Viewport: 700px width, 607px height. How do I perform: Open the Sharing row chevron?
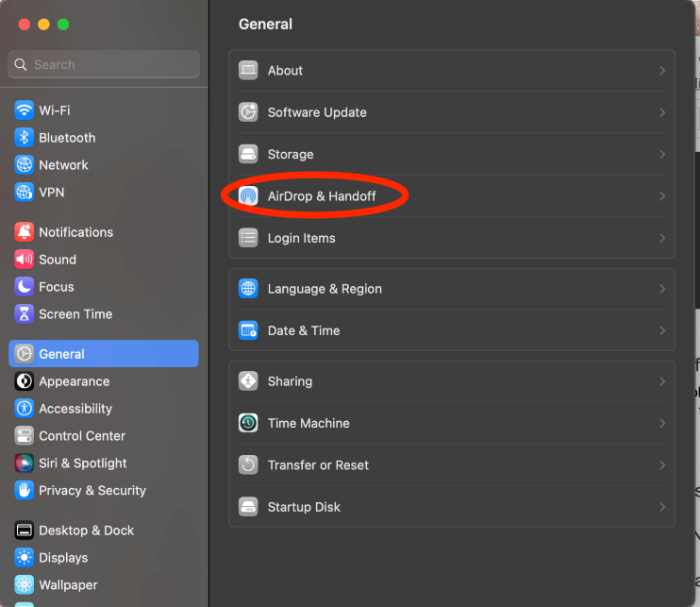coord(662,381)
